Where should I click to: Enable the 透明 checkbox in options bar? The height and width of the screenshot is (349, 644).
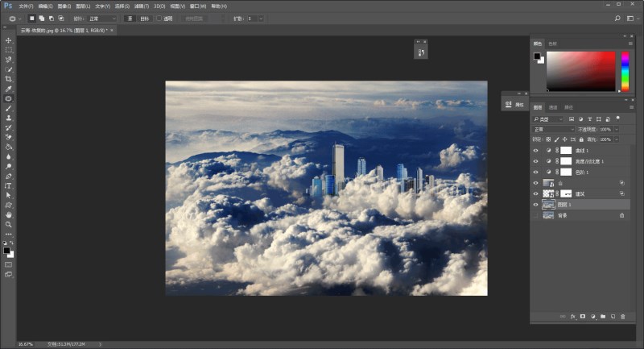(x=160, y=18)
